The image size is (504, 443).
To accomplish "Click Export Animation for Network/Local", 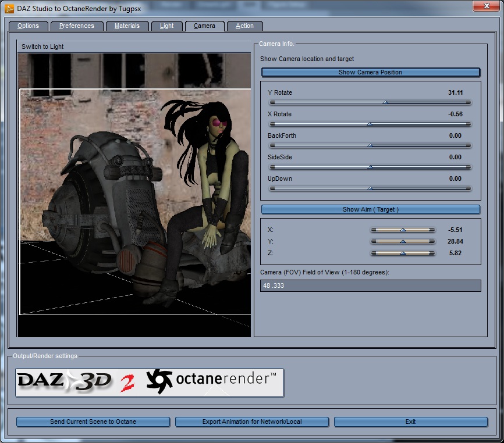I will point(251,421).
